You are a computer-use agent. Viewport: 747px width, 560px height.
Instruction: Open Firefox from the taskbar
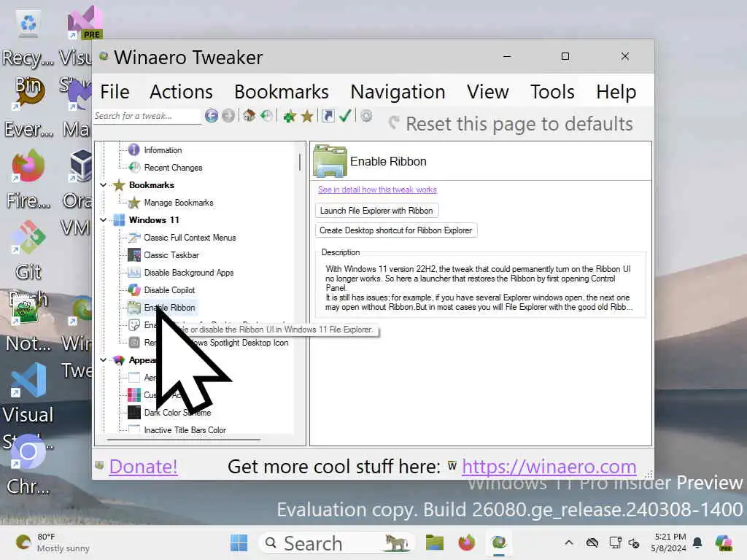pos(466,542)
